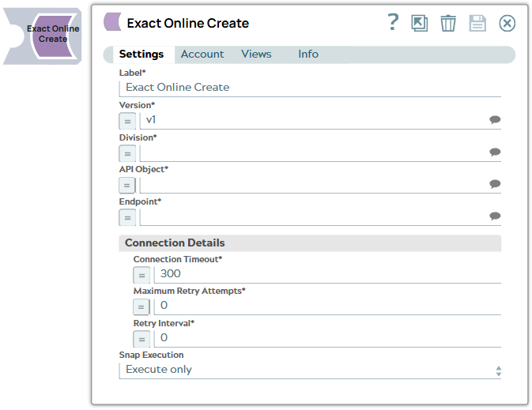The width and height of the screenshot is (532, 410).
Task: Open the Division suggestion bubble icon
Action: tap(495, 152)
